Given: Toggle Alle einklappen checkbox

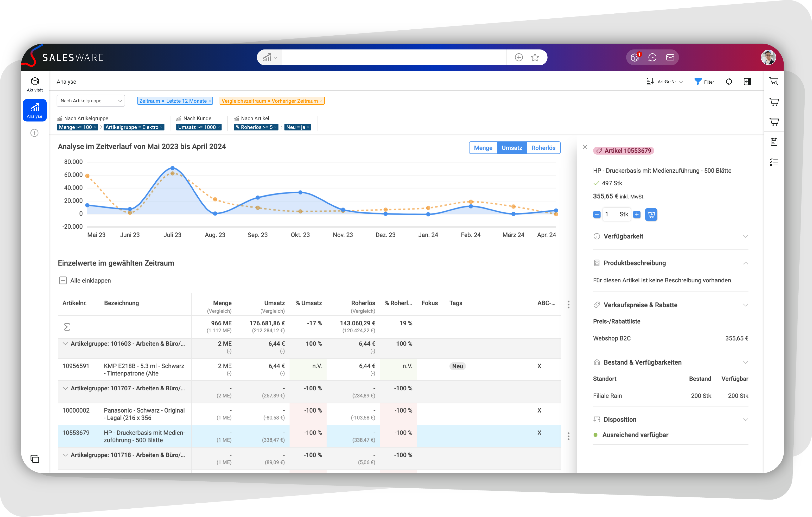Looking at the screenshot, I should pyautogui.click(x=63, y=280).
